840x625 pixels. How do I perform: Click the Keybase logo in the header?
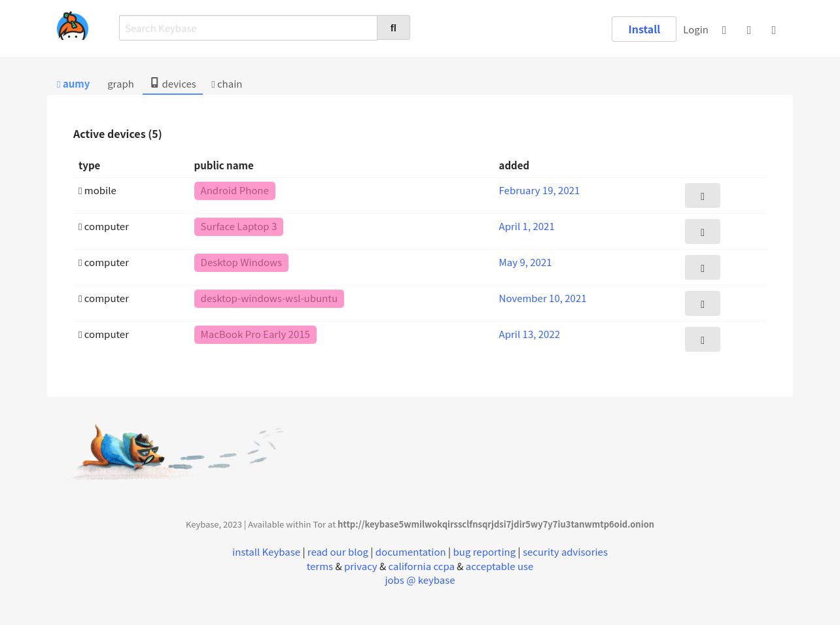pos(73,26)
